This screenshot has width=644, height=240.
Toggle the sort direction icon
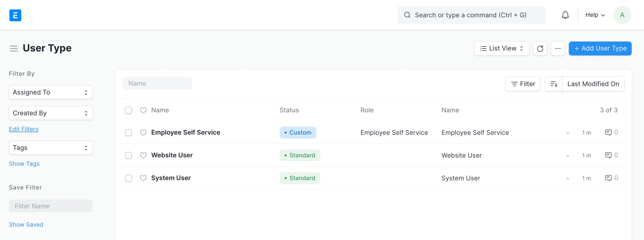(554, 84)
